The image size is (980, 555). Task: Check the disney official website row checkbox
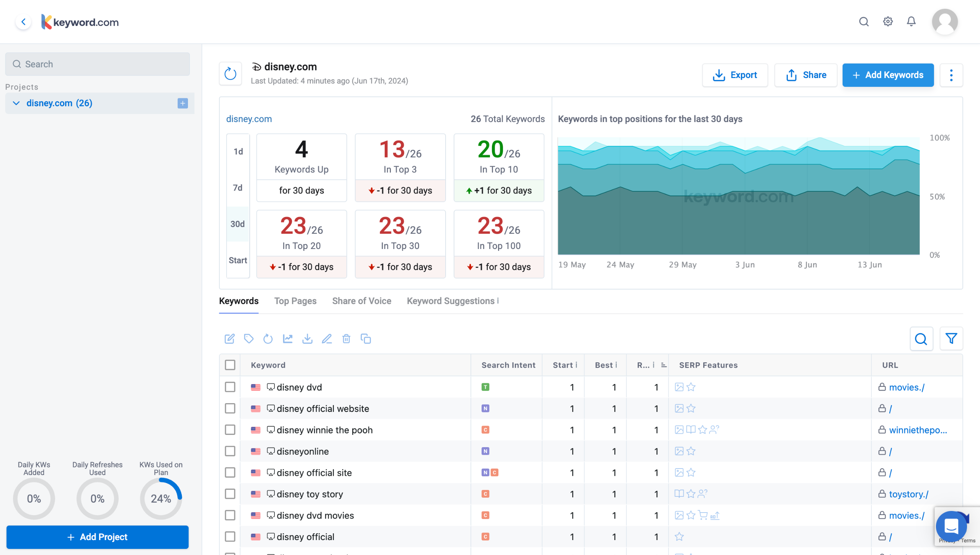[x=230, y=409]
